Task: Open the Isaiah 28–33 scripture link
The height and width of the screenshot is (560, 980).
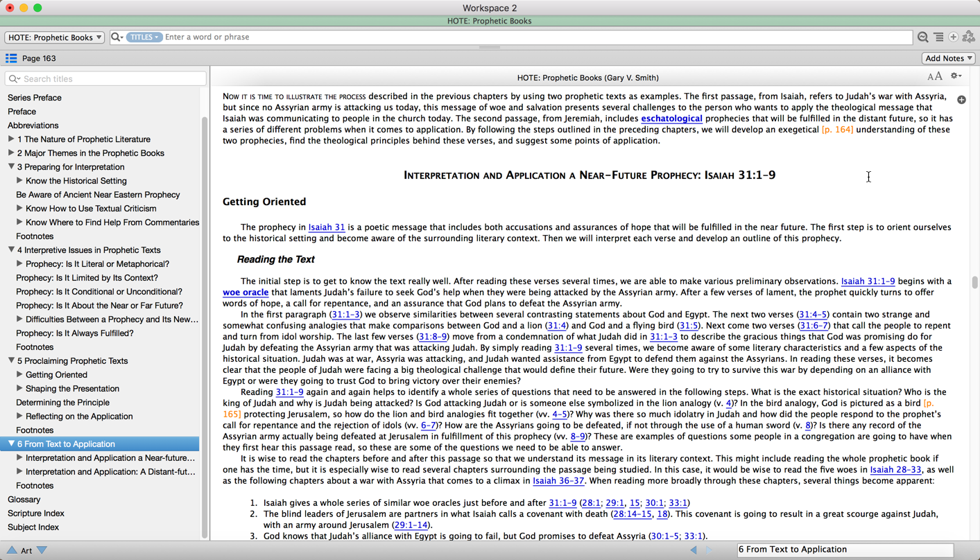Action: point(896,470)
